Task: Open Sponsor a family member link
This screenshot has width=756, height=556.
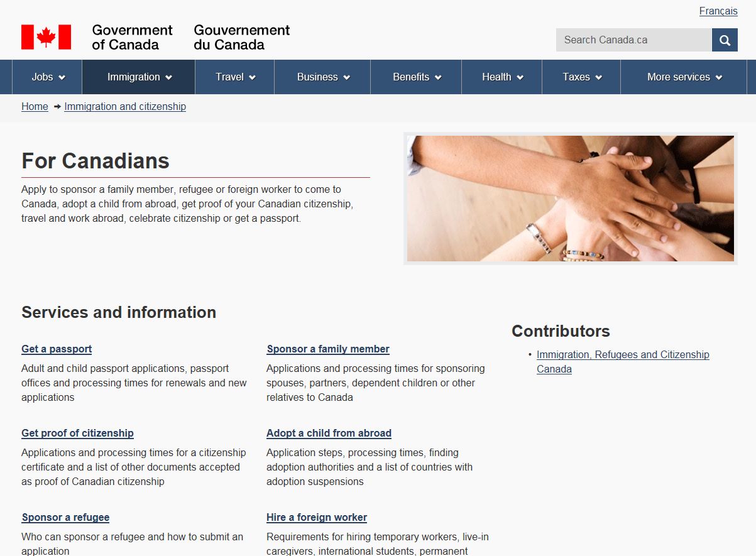Action: coord(328,349)
